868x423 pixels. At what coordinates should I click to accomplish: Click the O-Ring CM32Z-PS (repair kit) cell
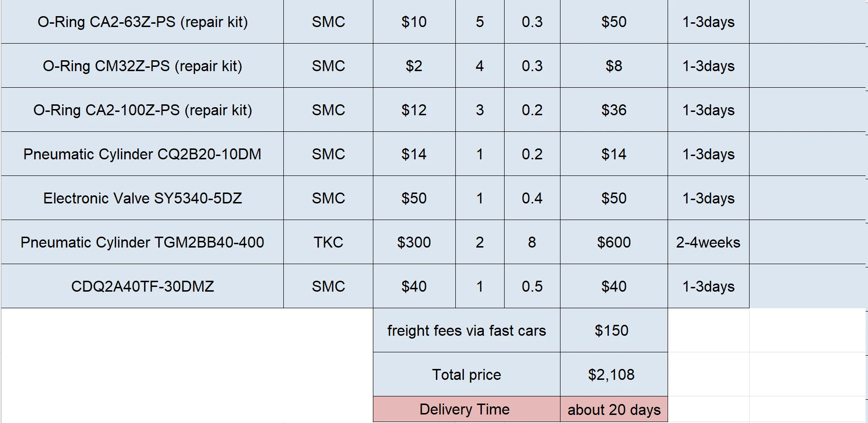tap(142, 66)
